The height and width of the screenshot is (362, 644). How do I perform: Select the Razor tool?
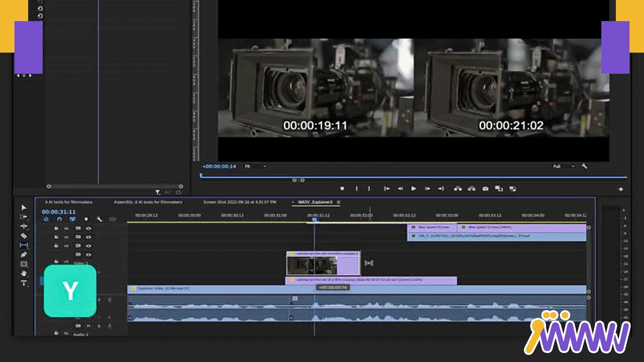click(24, 236)
